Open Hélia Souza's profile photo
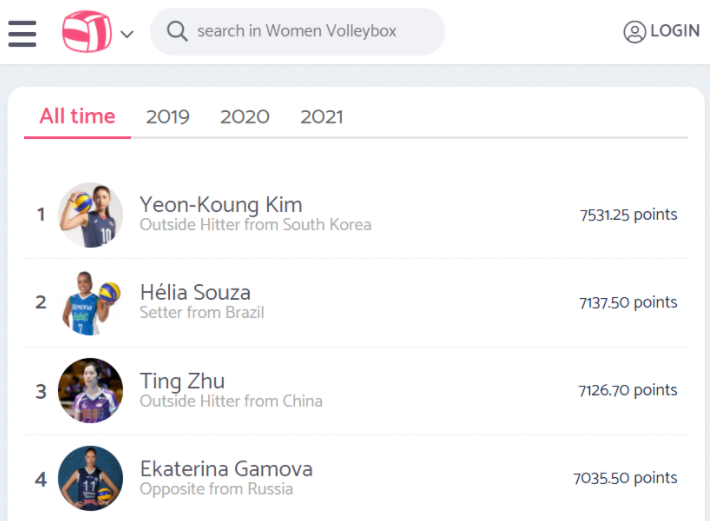The height and width of the screenshot is (521, 710). [90, 303]
